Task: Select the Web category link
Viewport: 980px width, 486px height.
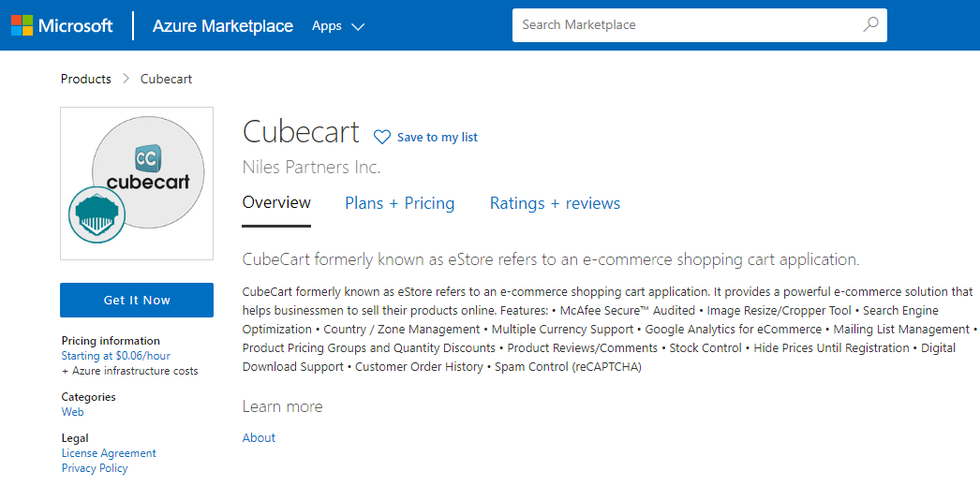Action: 73,412
